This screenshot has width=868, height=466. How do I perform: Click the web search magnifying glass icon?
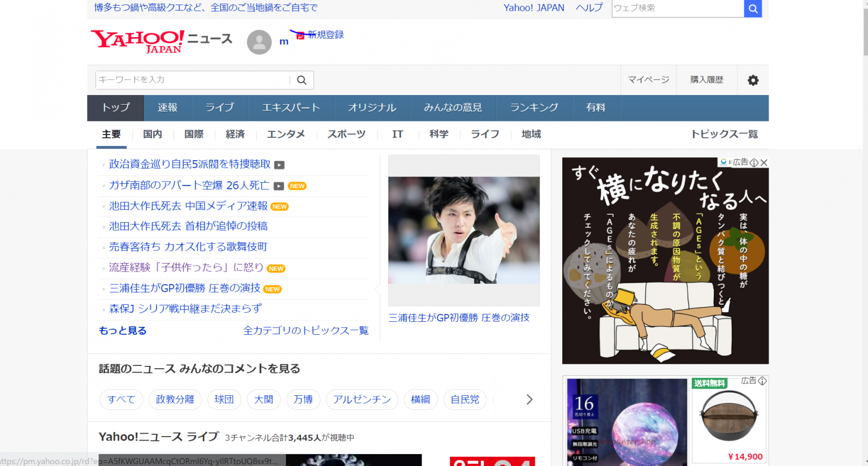pos(753,8)
